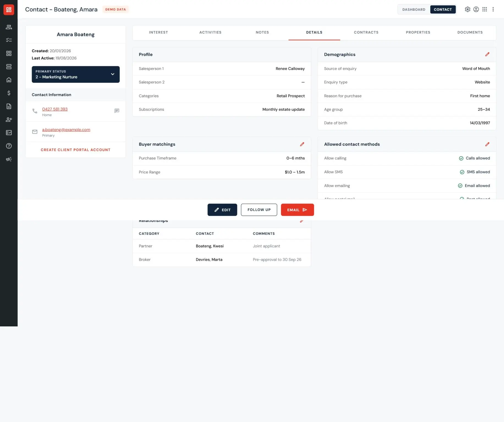Select the Contact view toggle
504x422 pixels.
443,10
